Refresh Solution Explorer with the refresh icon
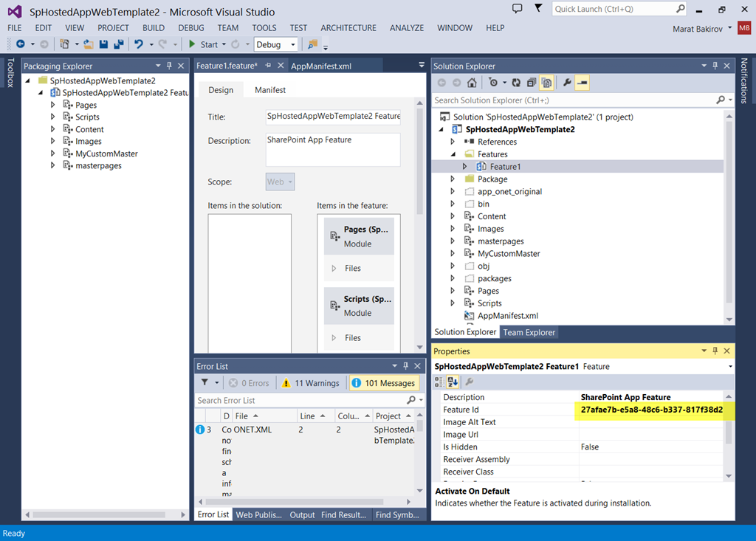Image resolution: width=756 pixels, height=541 pixels. [x=516, y=83]
